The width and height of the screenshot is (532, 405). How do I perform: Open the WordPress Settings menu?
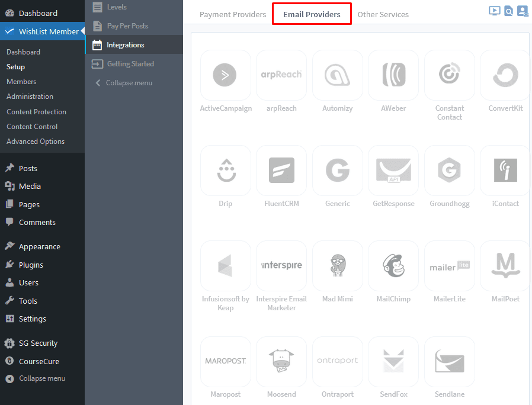coord(42,319)
